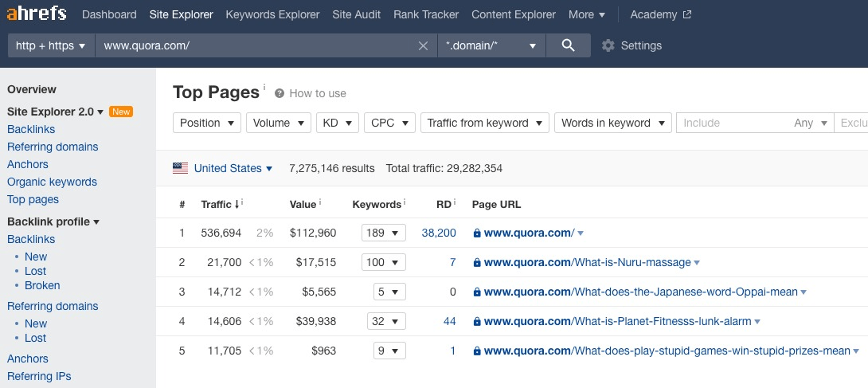868x388 pixels.
Task: Click the lock icon for the Oppai-mean URL
Action: (477, 292)
